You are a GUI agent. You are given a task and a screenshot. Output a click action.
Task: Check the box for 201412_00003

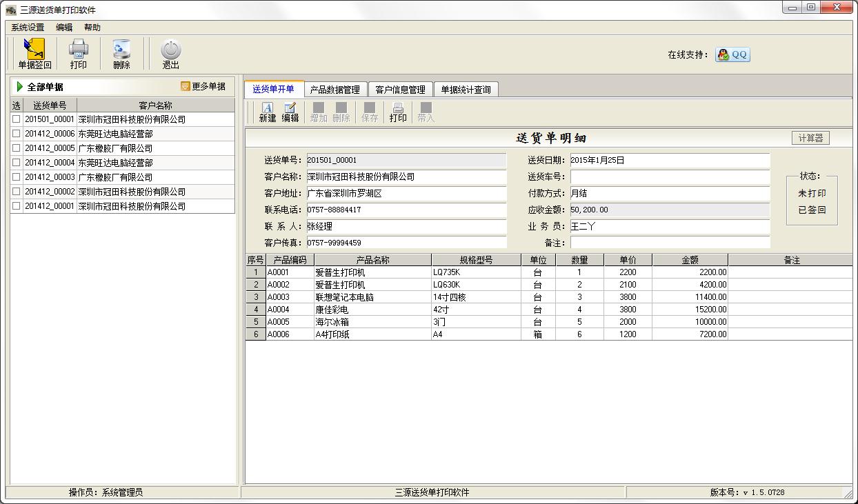pyautogui.click(x=17, y=177)
